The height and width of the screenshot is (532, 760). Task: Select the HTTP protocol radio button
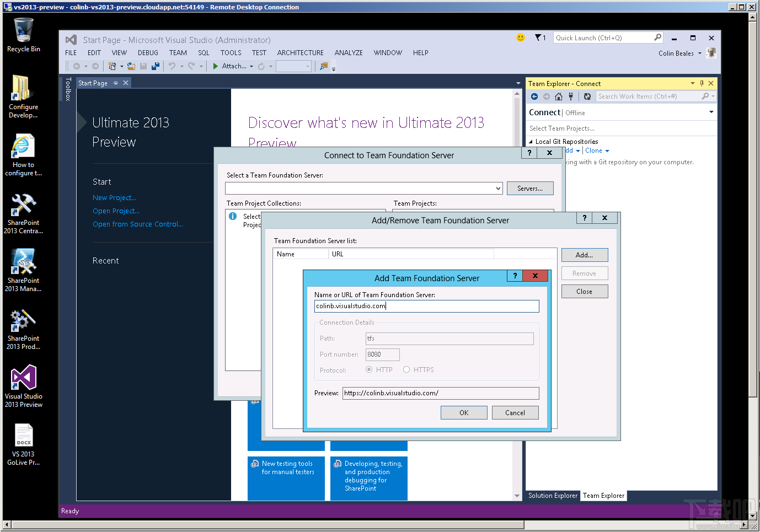pyautogui.click(x=369, y=370)
